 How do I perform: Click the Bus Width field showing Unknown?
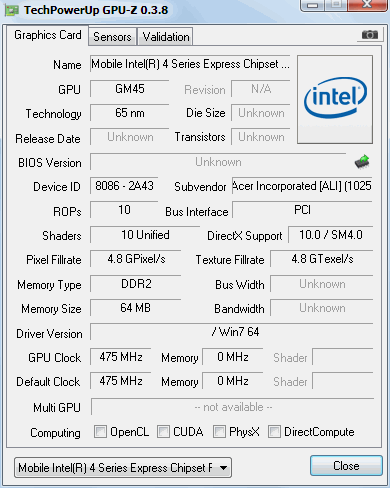pyautogui.click(x=322, y=284)
